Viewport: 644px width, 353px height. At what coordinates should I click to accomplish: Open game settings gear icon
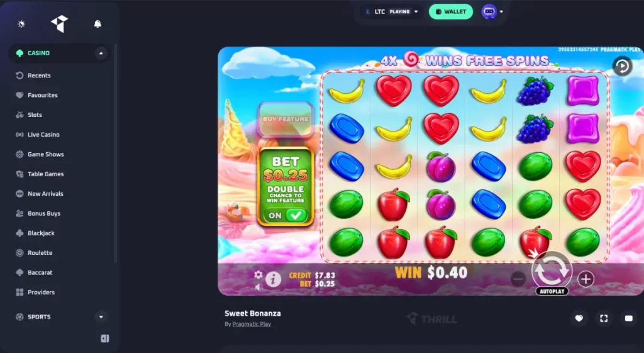tap(258, 274)
